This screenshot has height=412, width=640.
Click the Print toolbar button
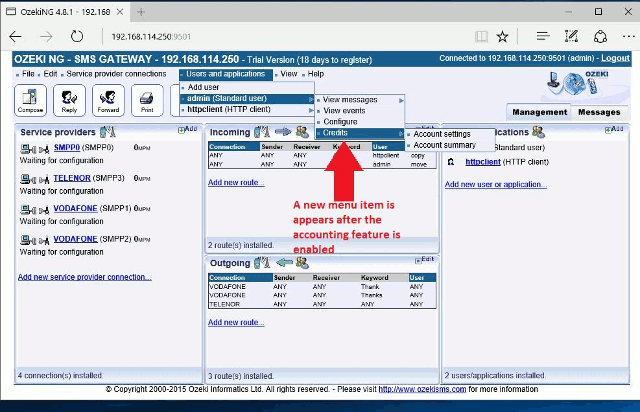[x=147, y=100]
